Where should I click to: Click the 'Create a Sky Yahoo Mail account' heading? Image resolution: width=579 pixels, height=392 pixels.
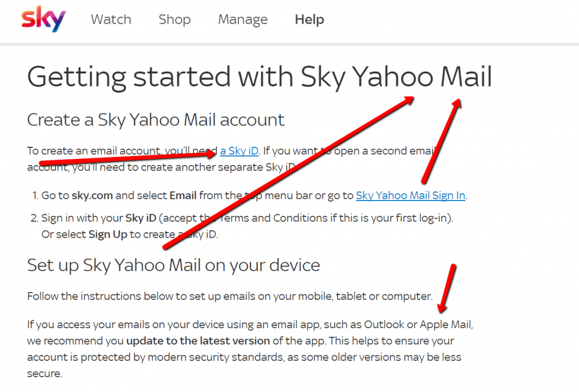(x=155, y=120)
